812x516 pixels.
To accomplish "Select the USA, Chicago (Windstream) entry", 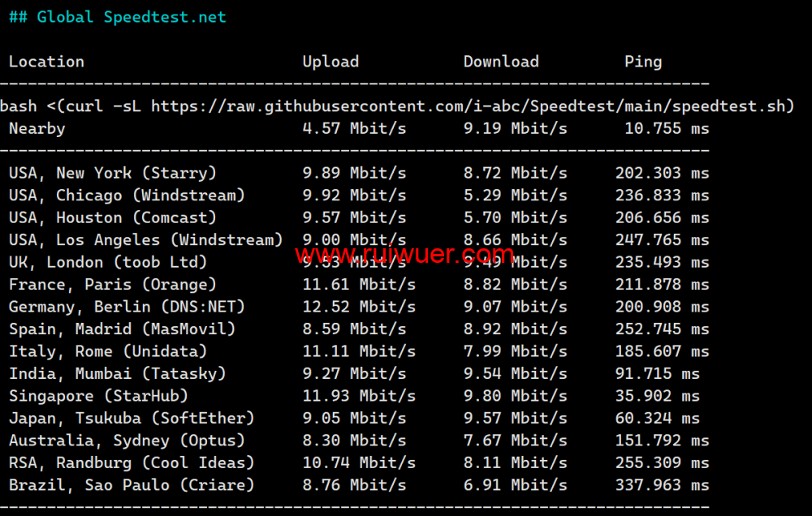I will coord(127,196).
